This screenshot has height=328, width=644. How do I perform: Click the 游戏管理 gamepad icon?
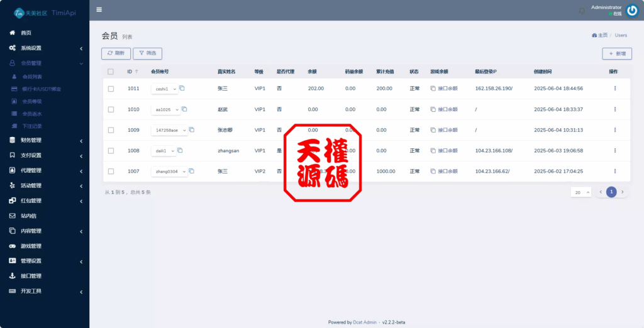13,246
